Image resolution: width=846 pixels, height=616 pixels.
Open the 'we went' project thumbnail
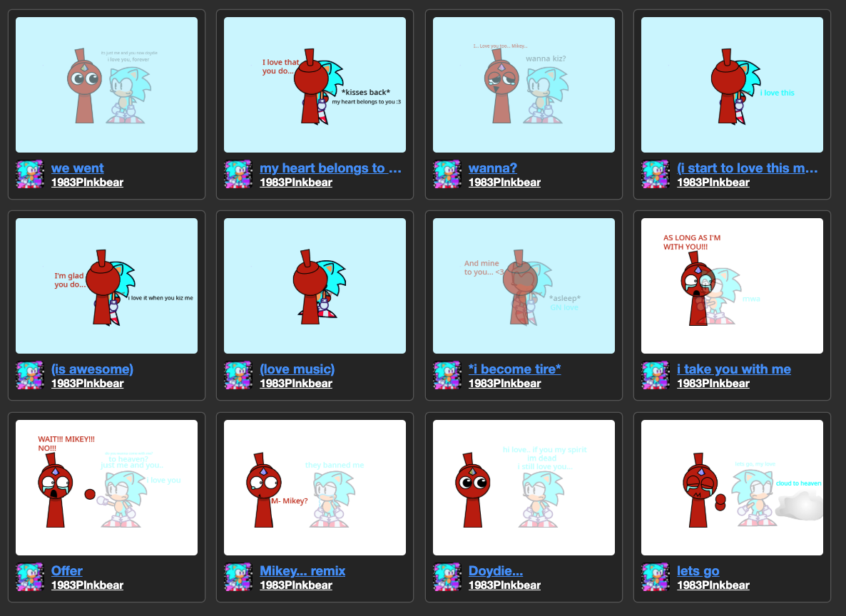[x=106, y=85]
